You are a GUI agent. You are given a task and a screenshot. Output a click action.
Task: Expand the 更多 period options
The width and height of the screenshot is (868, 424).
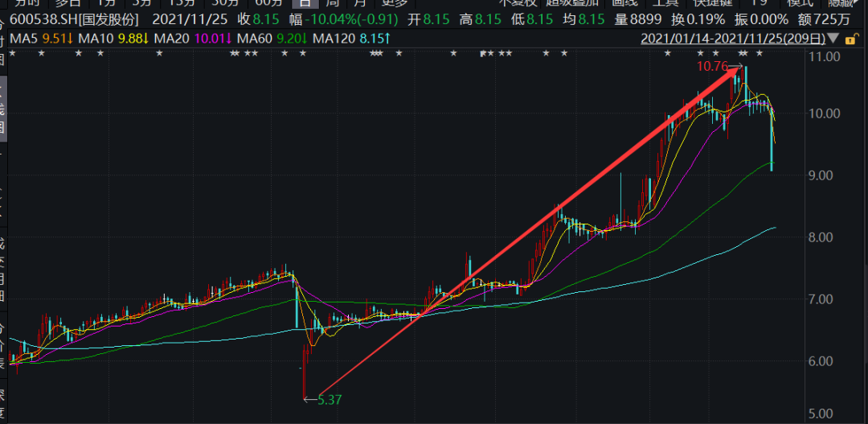(x=394, y=2)
